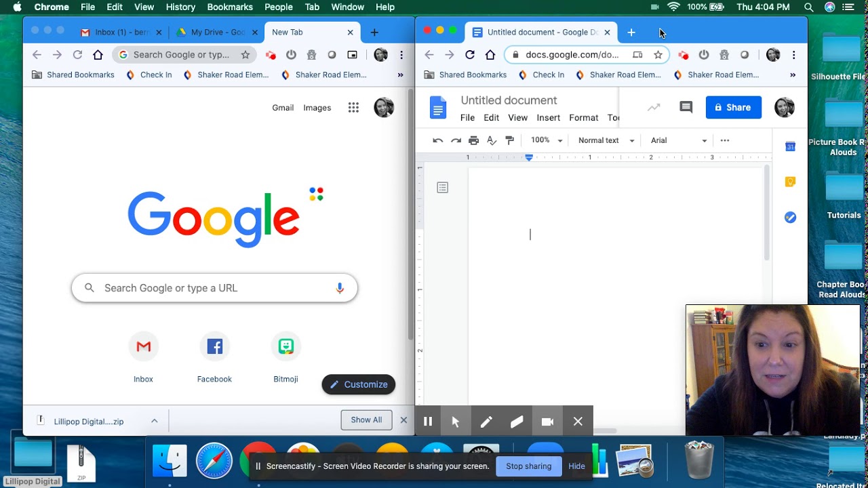Open Spotlight search in menu bar

click(808, 7)
